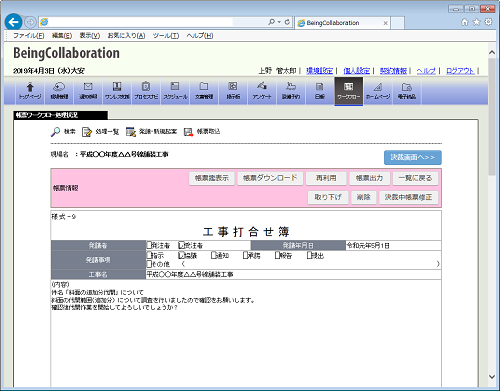Open the ツール(T) menu
500x391 pixels.
tap(166, 36)
